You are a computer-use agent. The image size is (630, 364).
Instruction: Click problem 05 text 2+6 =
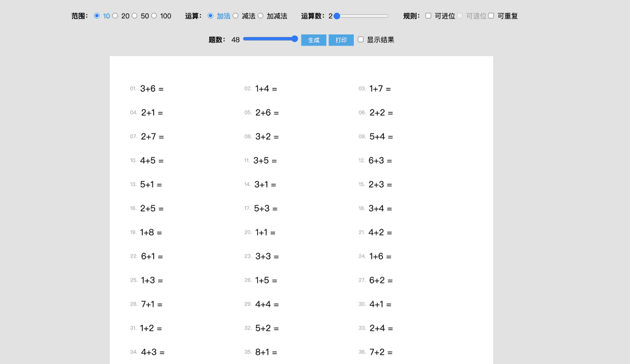pos(267,113)
